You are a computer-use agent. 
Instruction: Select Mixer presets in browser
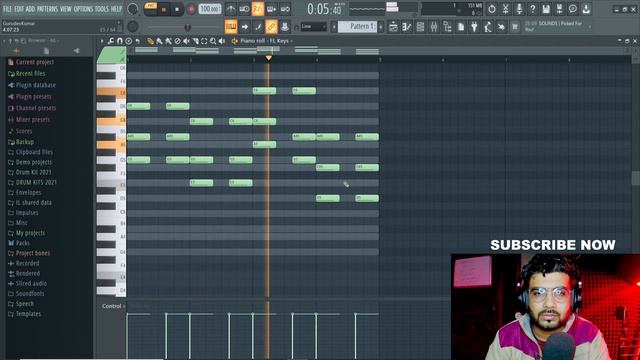[x=33, y=120]
